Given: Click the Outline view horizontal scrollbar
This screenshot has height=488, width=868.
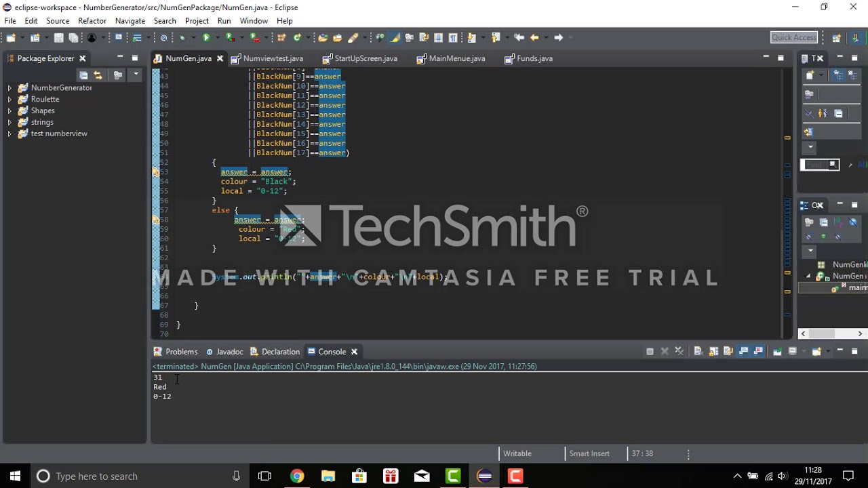Looking at the screenshot, I should tap(831, 333).
